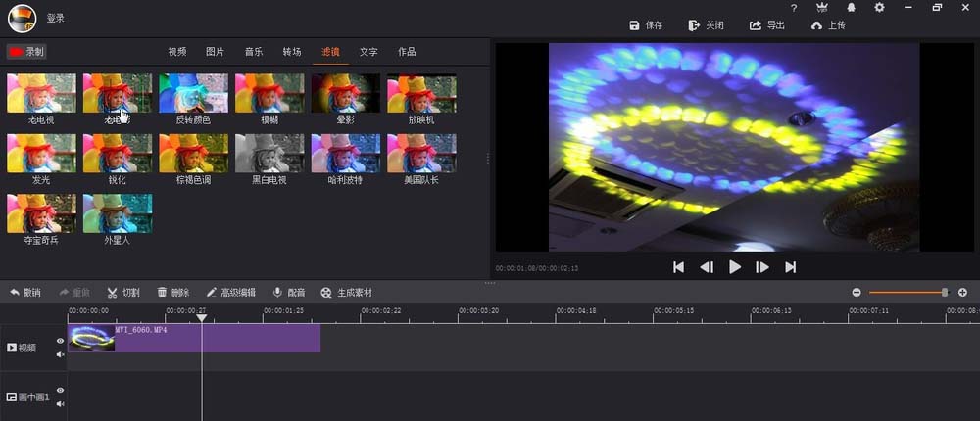Play the preview video
This screenshot has height=421, width=980.
[x=735, y=267]
